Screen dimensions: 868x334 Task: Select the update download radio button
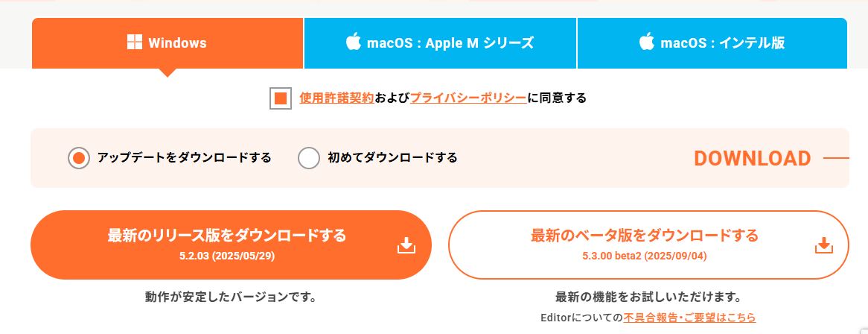pos(79,158)
